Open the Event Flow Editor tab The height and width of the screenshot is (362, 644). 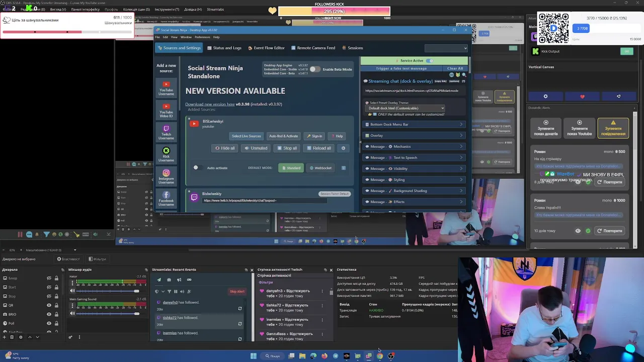[266, 48]
